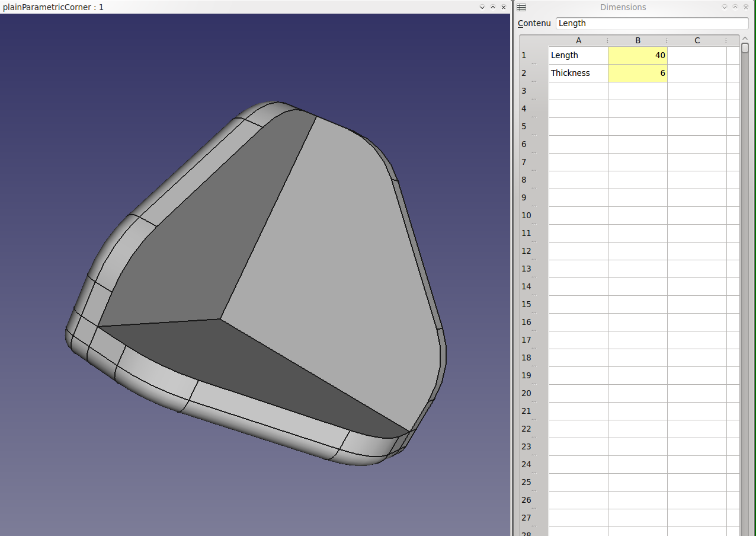The image size is (756, 536).
Task: Select row 10 header
Action: [526, 215]
